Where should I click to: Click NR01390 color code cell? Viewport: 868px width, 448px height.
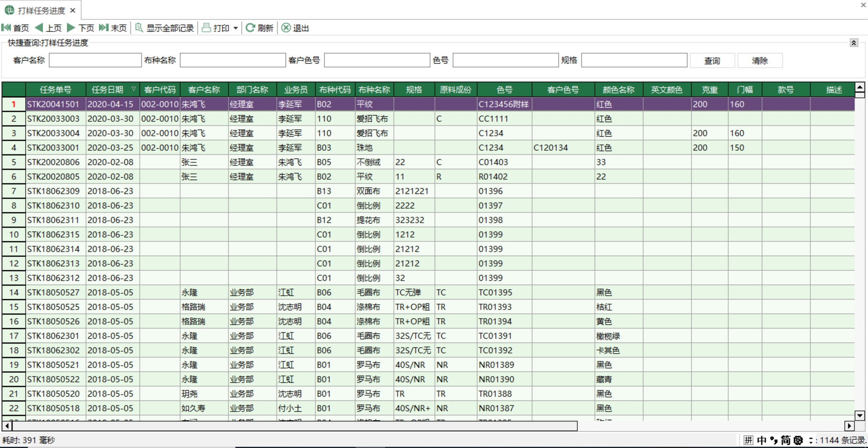pos(505,379)
